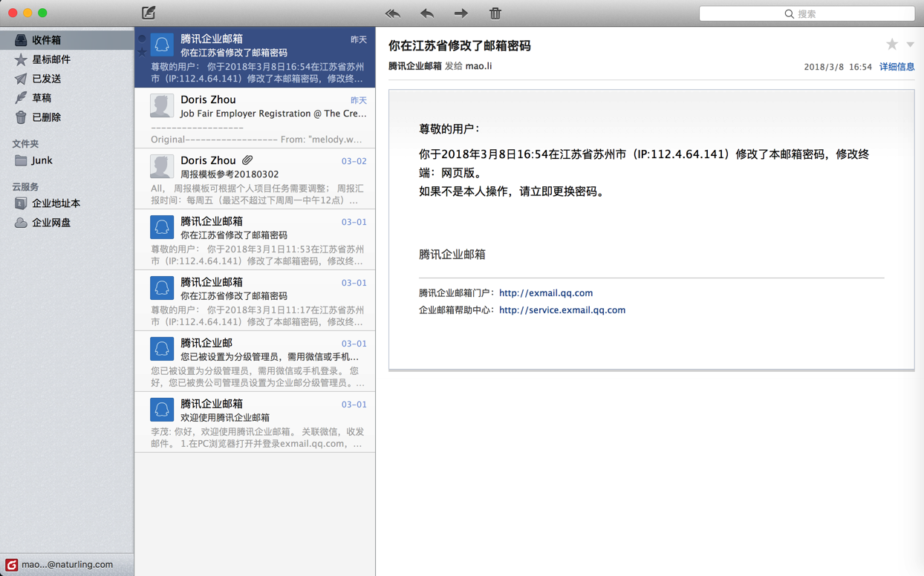The height and width of the screenshot is (576, 924).
Task: Open the dropdown arrow next to the header star
Action: pyautogui.click(x=910, y=45)
